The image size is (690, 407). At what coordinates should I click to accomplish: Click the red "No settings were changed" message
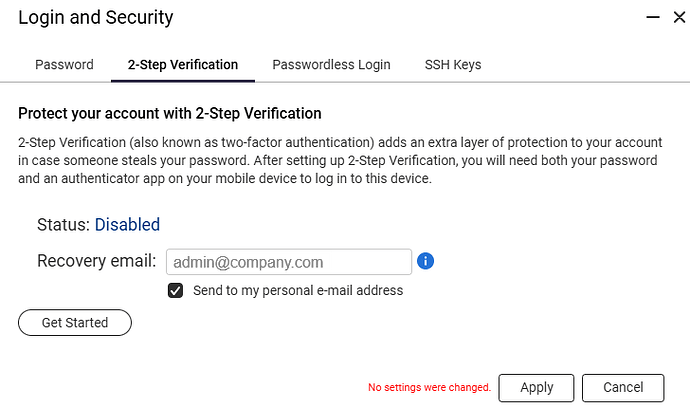click(430, 387)
